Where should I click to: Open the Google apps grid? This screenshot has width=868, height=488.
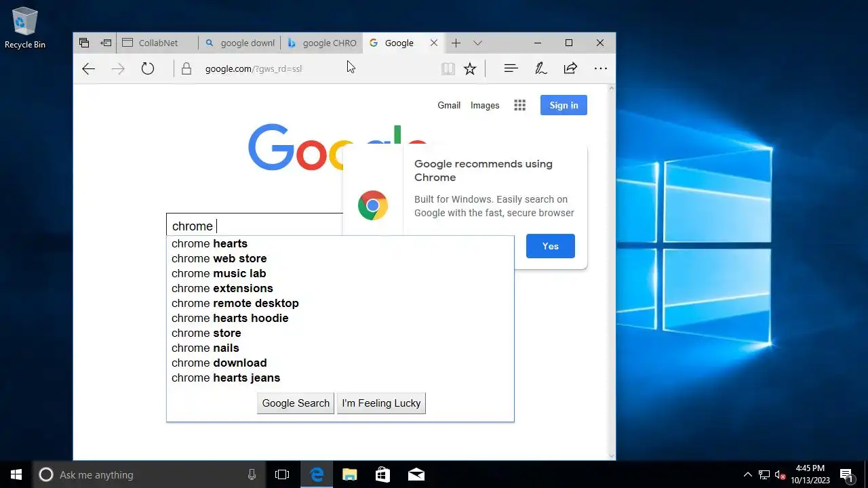[520, 105]
